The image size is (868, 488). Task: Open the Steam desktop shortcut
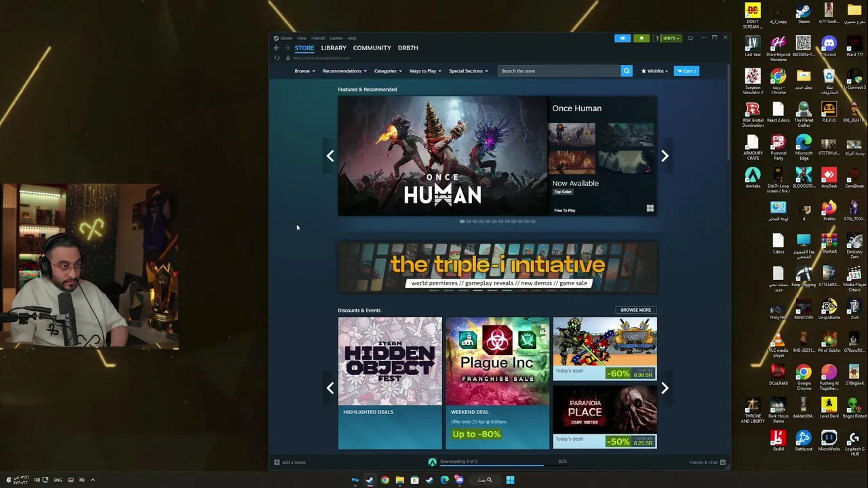(804, 14)
